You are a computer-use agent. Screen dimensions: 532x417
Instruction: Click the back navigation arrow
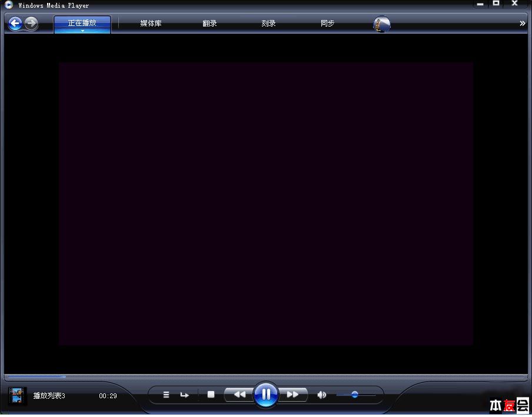15,23
